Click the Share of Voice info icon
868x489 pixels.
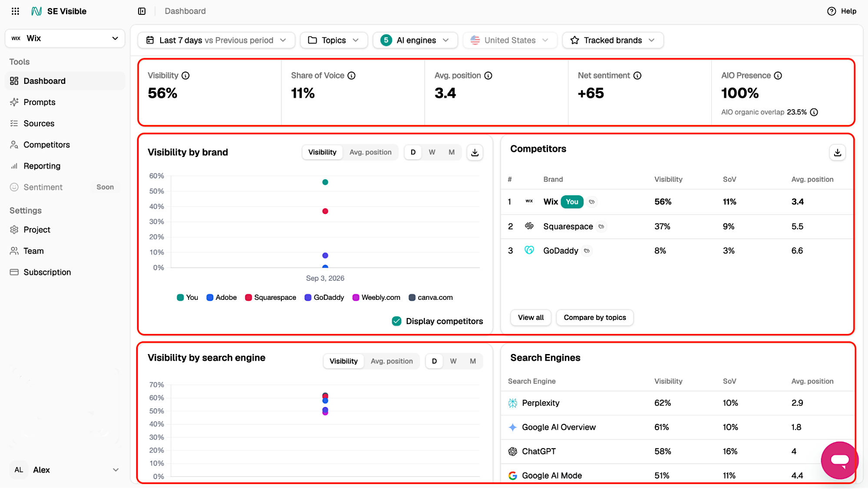(351, 75)
